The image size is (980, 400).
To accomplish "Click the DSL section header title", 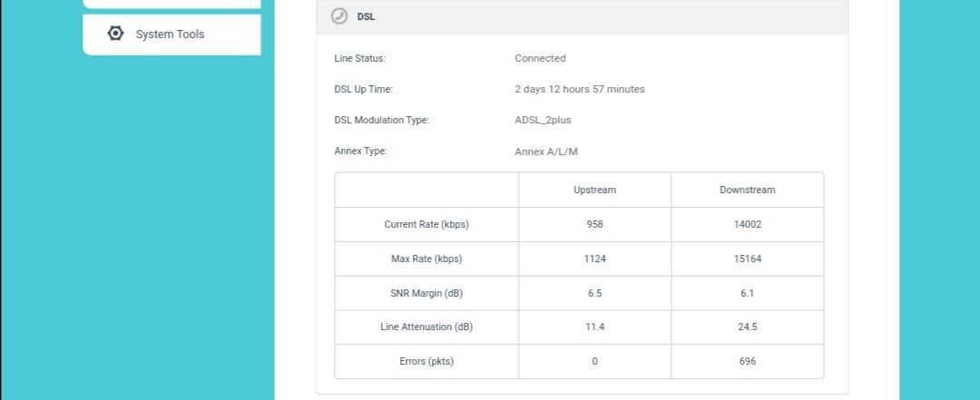I will [x=367, y=17].
